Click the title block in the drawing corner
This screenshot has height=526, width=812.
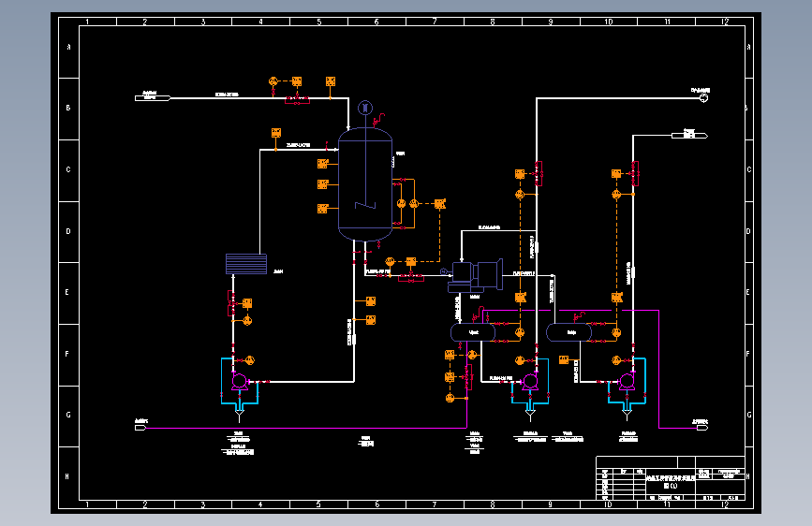671,478
